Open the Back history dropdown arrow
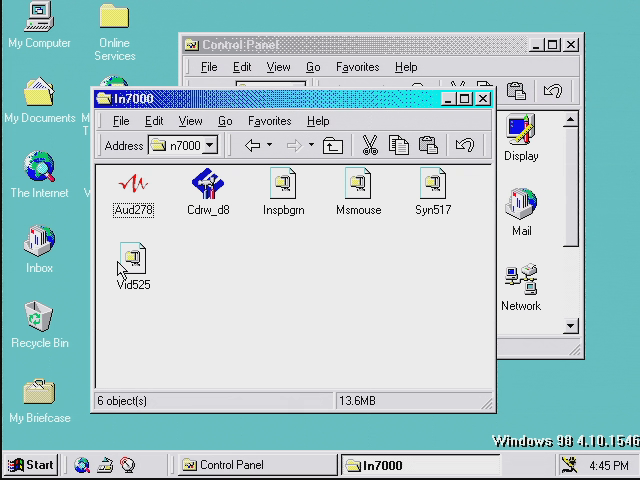This screenshot has width=640, height=480. [269, 145]
